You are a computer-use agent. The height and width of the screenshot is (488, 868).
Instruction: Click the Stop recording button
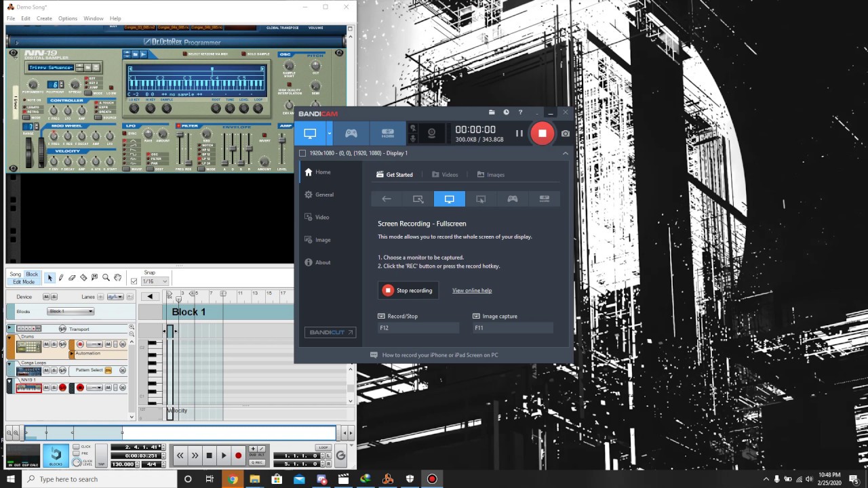point(408,290)
